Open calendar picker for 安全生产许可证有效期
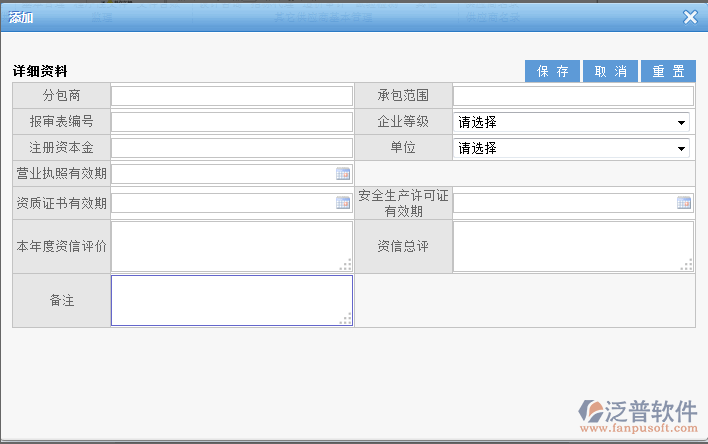This screenshot has width=708, height=444. click(x=684, y=203)
